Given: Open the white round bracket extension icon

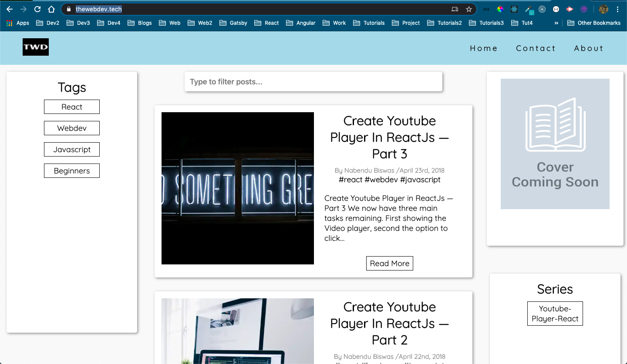Looking at the screenshot, I should (x=556, y=9).
